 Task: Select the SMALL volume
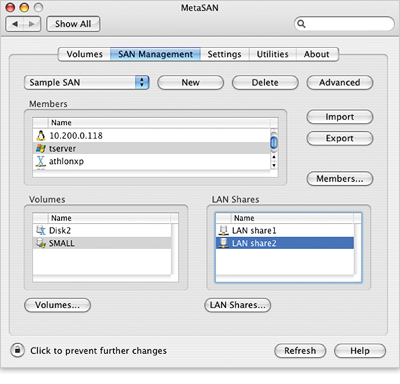coord(102,243)
